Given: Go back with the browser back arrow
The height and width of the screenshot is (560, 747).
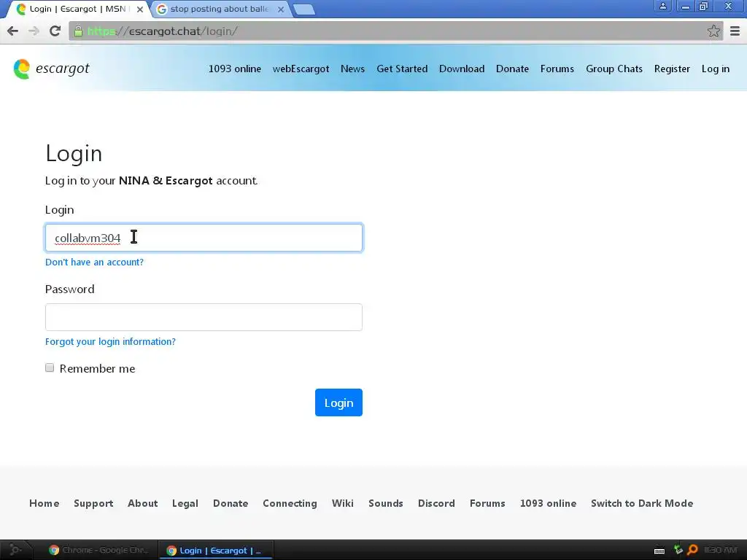Looking at the screenshot, I should point(13,31).
